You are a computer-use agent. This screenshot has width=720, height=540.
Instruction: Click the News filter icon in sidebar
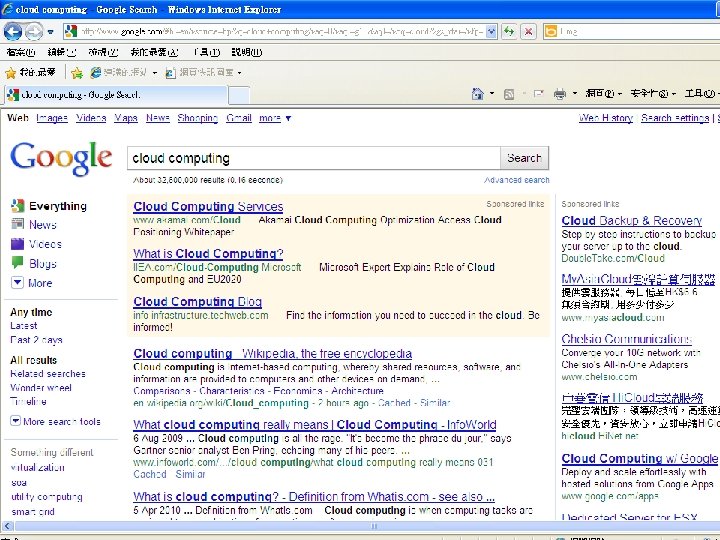[17, 225]
